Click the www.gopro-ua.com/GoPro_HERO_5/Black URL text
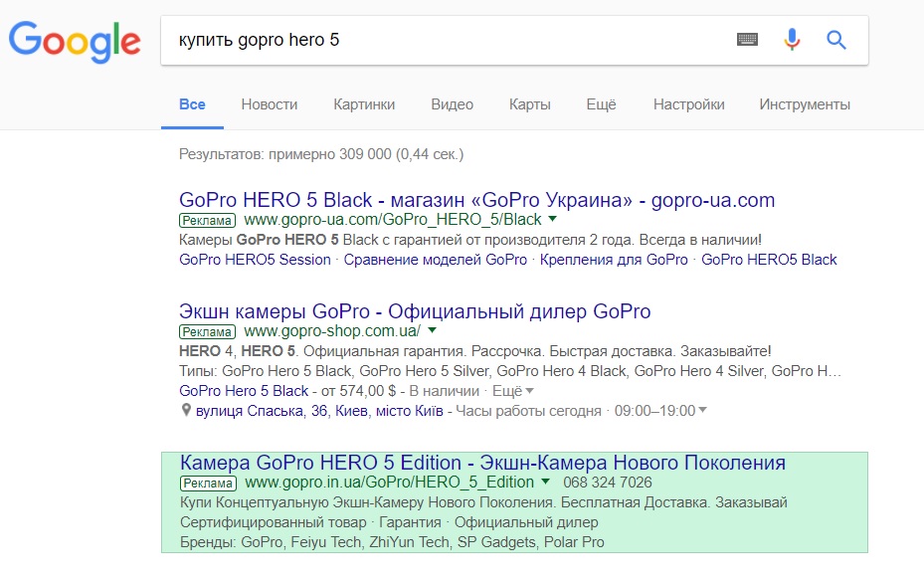The height and width of the screenshot is (583, 924). pyautogui.click(x=393, y=219)
